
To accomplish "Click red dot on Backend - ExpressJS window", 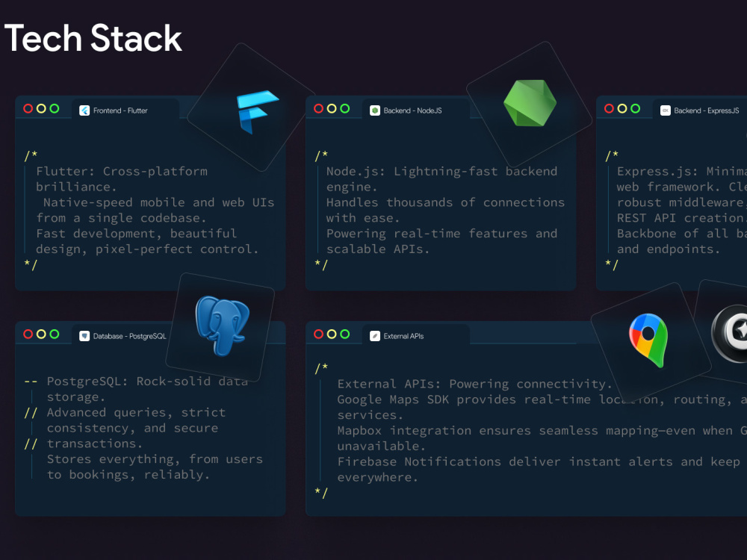I will point(609,108).
